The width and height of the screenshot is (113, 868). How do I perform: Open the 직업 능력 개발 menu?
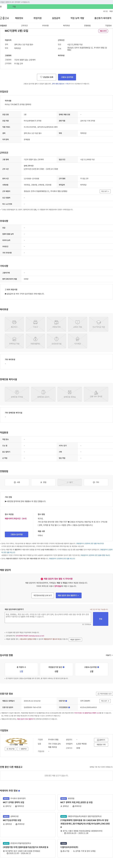click(77, 18)
